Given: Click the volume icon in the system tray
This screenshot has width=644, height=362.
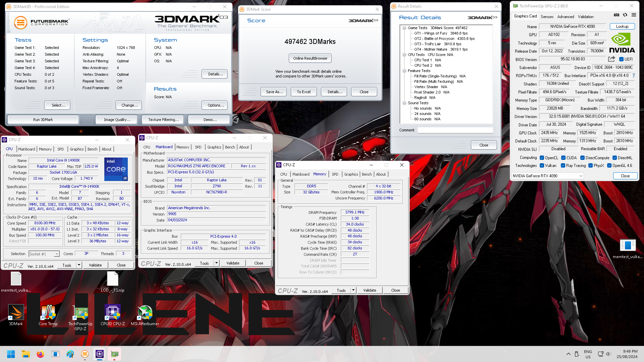Looking at the screenshot, I should (x=608, y=354).
